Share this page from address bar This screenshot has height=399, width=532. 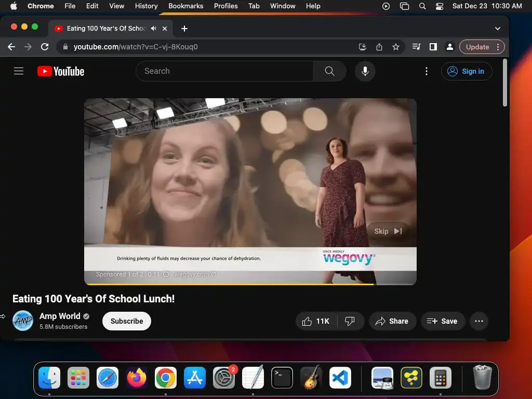(x=379, y=47)
